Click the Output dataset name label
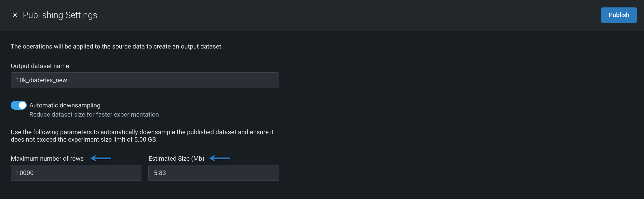The image size is (644, 199). point(40,66)
